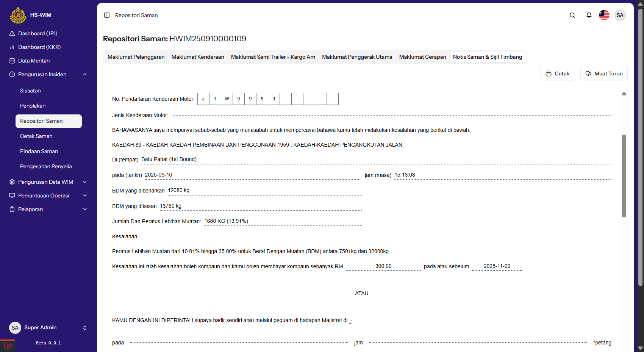Open Data Mentah from sidebar

34,61
